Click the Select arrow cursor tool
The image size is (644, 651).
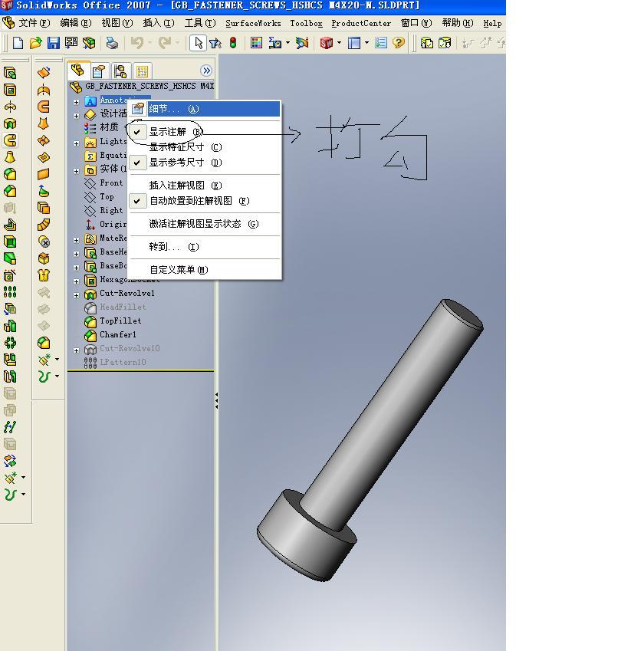click(x=198, y=43)
